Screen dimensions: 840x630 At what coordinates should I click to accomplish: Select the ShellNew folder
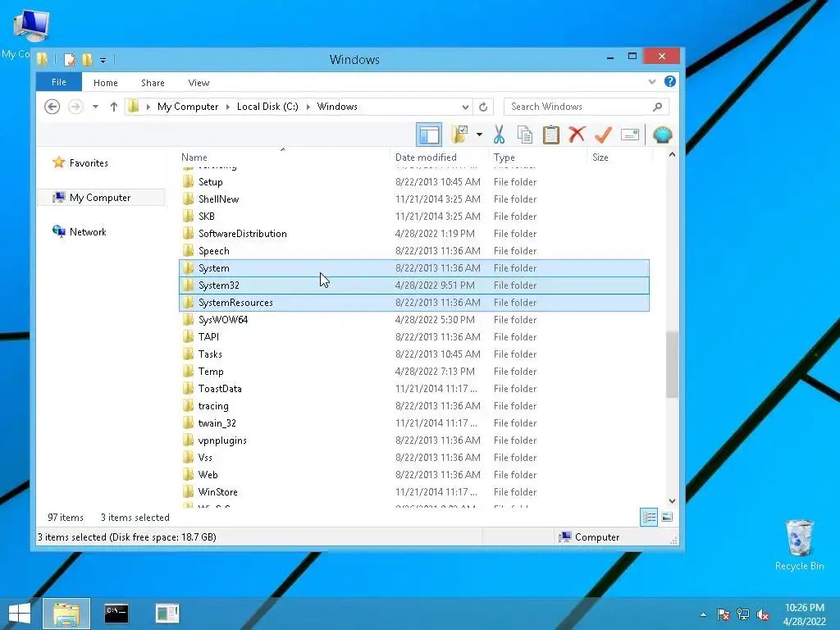pos(413,199)
